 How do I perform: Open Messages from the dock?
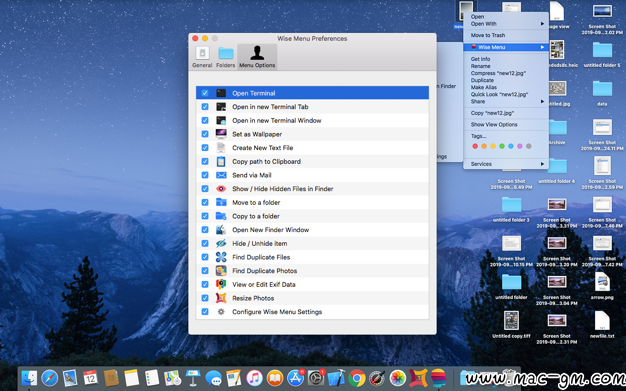tap(214, 377)
